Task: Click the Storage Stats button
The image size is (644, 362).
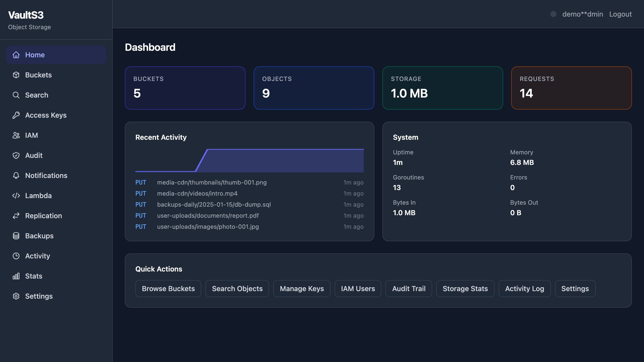Action: pos(465,289)
